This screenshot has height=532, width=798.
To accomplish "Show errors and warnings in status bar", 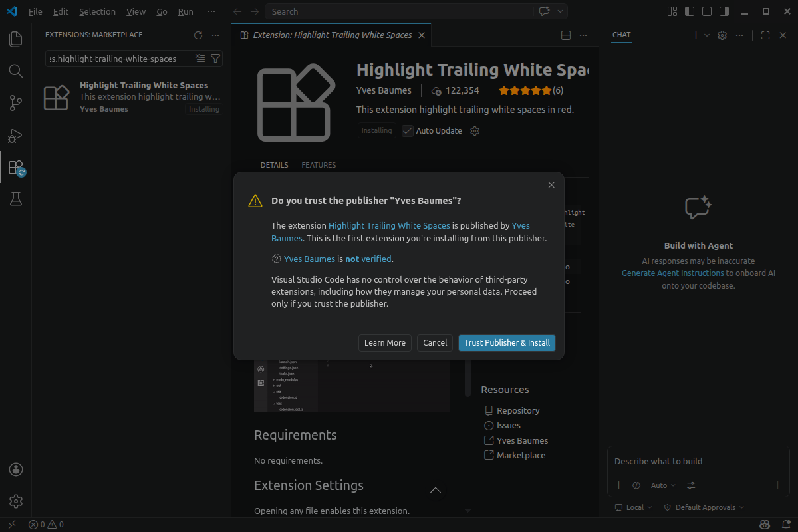I will point(46,525).
